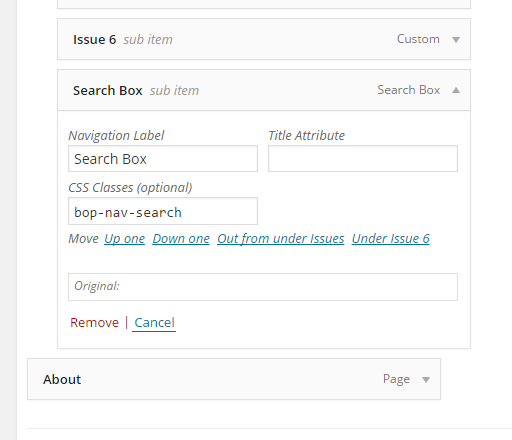Move item Down one
The height and width of the screenshot is (440, 512).
181,239
